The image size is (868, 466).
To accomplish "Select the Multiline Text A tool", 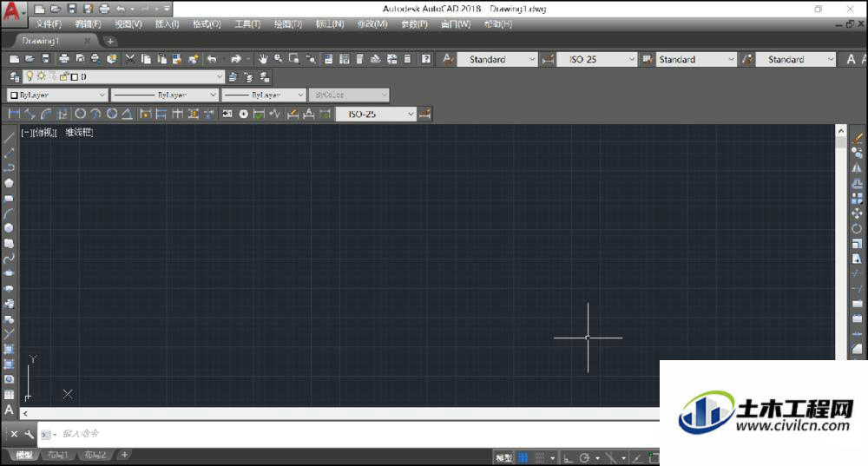I will pos(9,410).
